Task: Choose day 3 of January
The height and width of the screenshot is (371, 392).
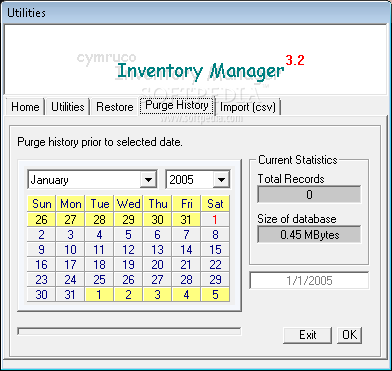Action: [70, 235]
